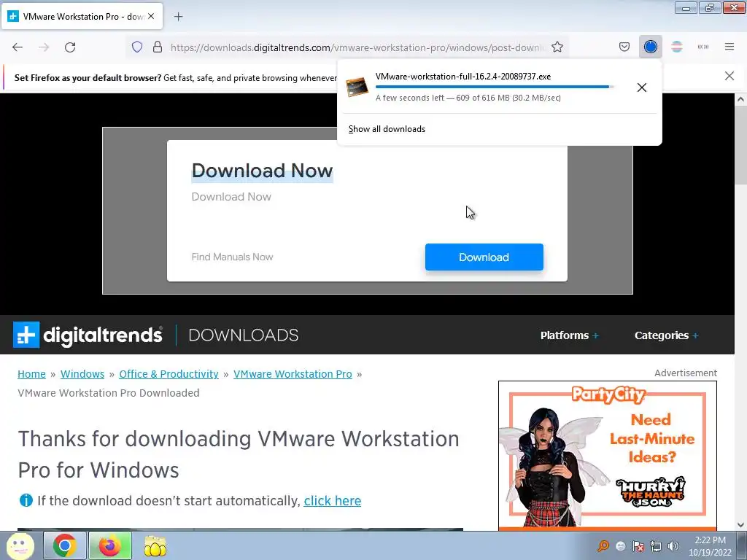
Task: Click Find Manuals Now text
Action: [x=232, y=257]
